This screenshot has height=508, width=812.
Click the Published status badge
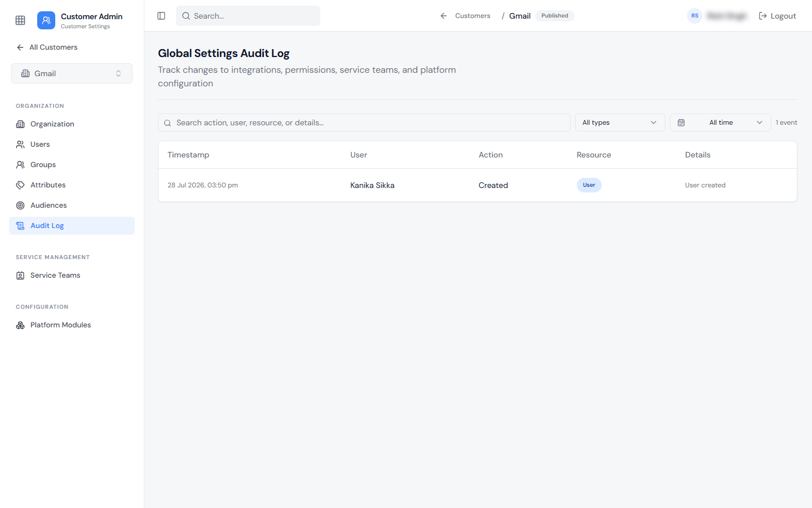(x=555, y=16)
